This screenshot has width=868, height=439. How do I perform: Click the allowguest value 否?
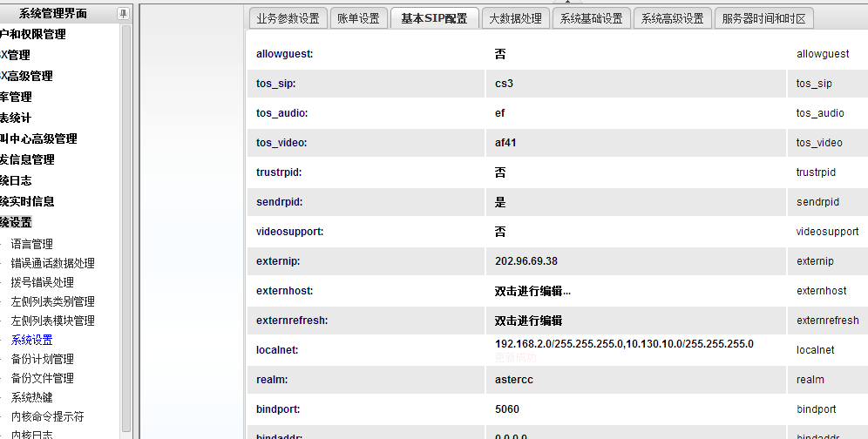500,54
